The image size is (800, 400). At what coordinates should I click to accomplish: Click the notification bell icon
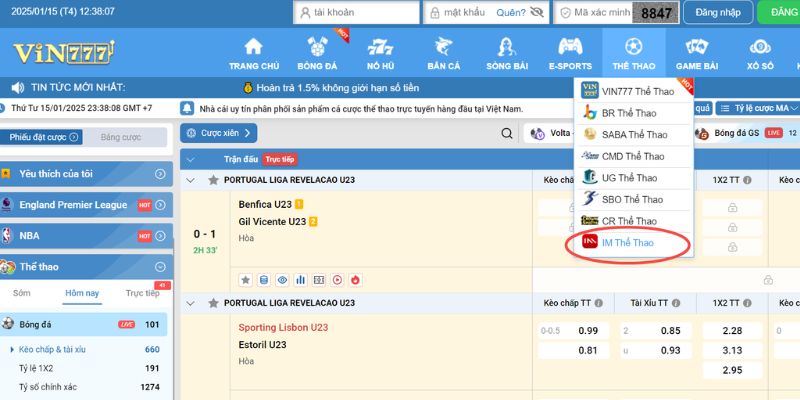pyautogui.click(x=187, y=109)
